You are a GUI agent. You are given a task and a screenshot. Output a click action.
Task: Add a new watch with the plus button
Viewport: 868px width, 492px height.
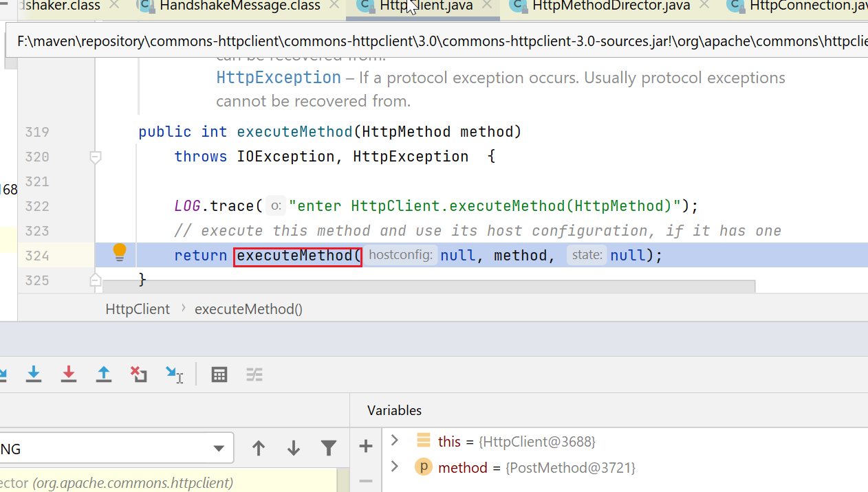(366, 447)
